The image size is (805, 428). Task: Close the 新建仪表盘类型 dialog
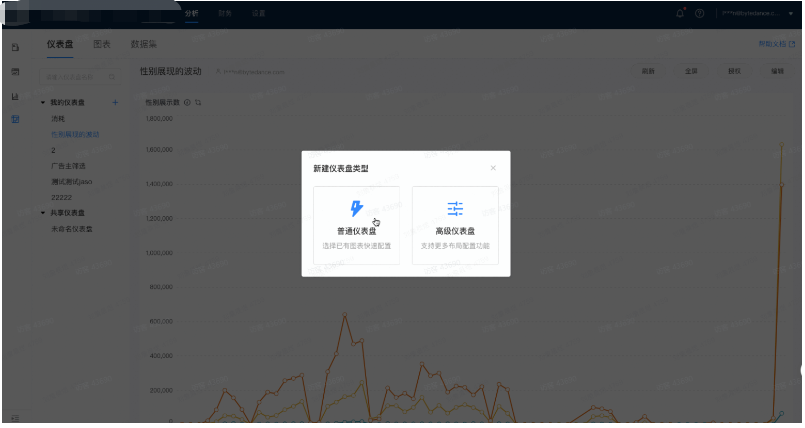(x=493, y=168)
